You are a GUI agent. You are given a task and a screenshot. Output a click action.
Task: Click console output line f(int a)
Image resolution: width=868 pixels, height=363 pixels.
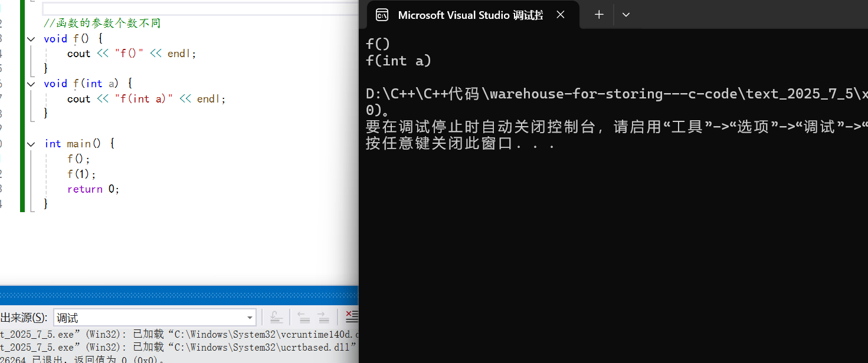coord(399,61)
